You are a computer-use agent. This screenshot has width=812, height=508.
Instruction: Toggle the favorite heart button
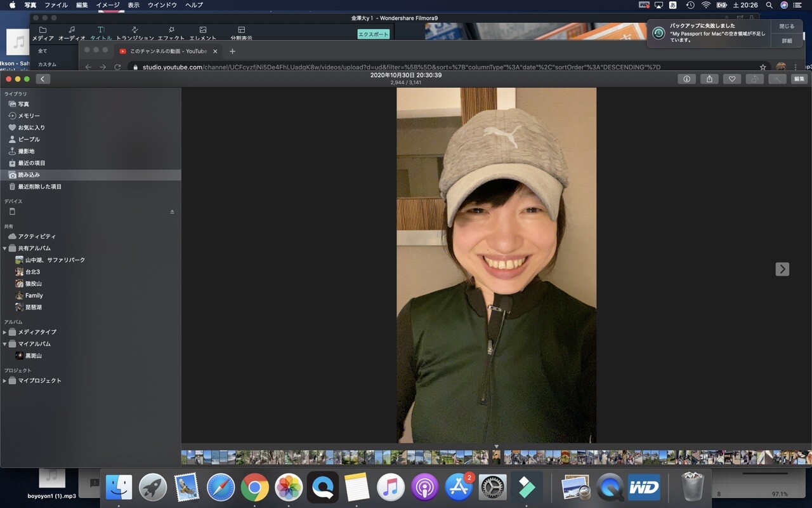click(x=731, y=79)
